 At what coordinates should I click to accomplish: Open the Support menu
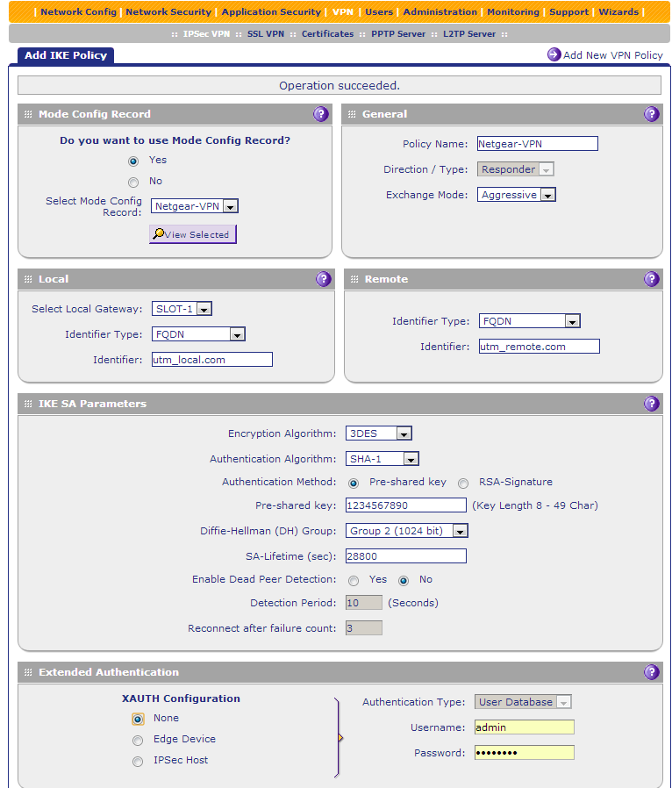[568, 11]
